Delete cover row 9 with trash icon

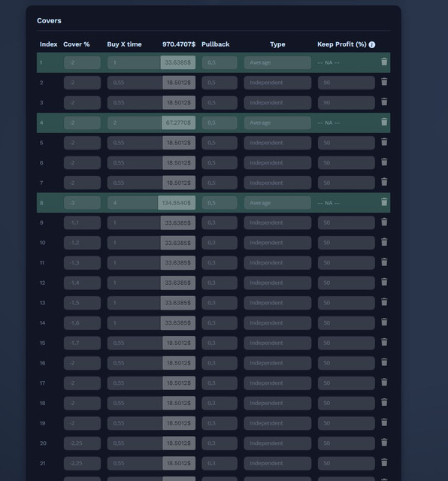pos(384,222)
